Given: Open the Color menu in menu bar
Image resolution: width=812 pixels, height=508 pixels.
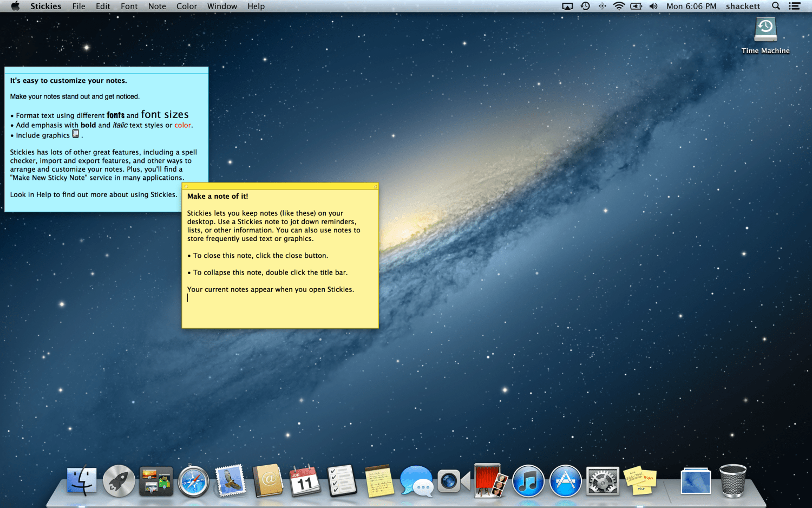Looking at the screenshot, I should [x=186, y=6].
